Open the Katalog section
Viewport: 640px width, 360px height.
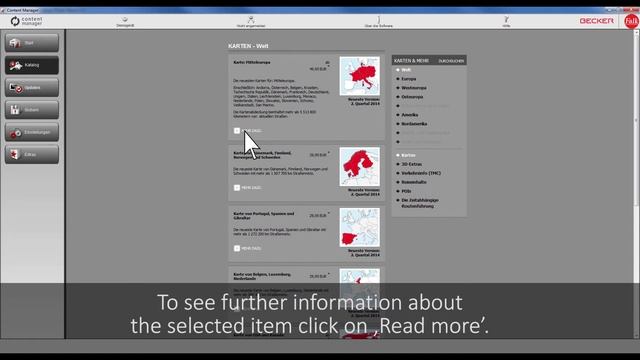point(32,65)
